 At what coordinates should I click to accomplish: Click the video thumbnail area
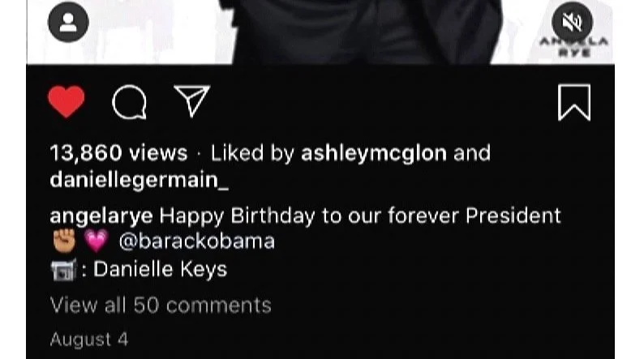(320, 32)
